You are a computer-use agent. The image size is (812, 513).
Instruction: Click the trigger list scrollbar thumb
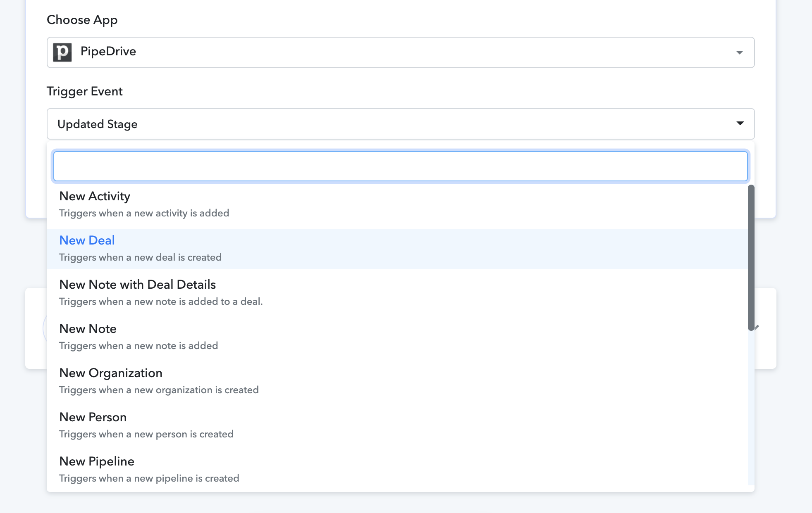751,258
